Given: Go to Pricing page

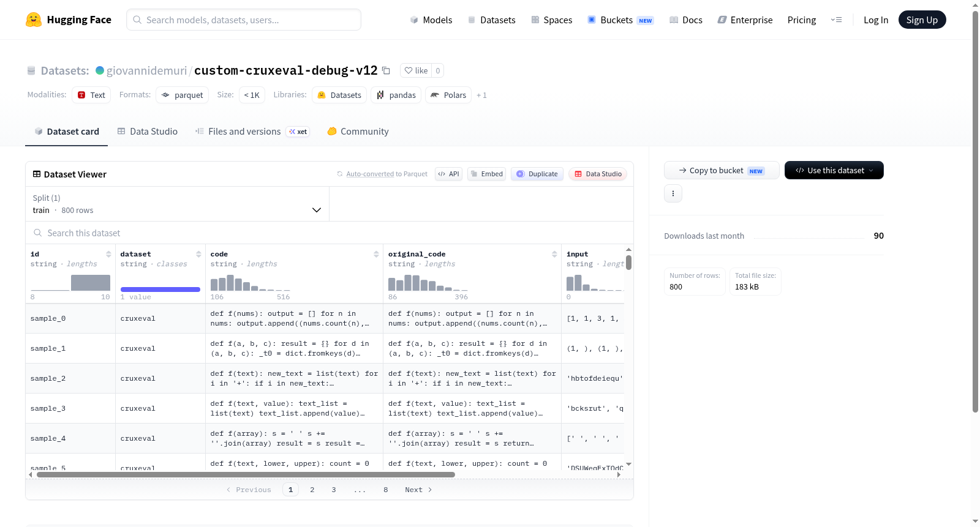Looking at the screenshot, I should (802, 20).
